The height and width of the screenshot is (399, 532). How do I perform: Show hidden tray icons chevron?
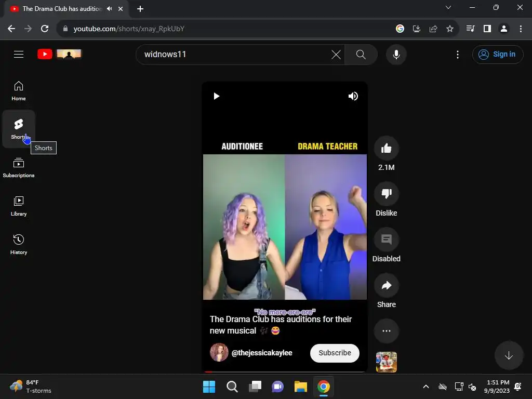(426, 387)
